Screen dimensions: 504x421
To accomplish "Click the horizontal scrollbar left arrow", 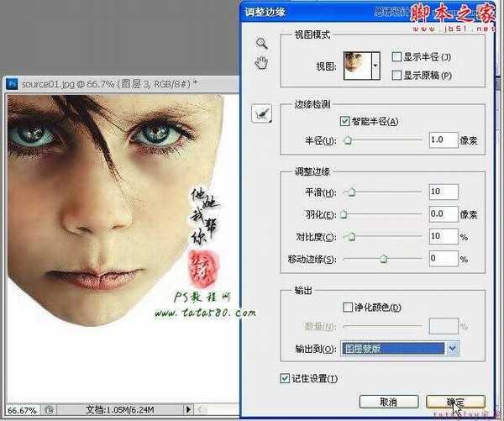I will (x=201, y=409).
